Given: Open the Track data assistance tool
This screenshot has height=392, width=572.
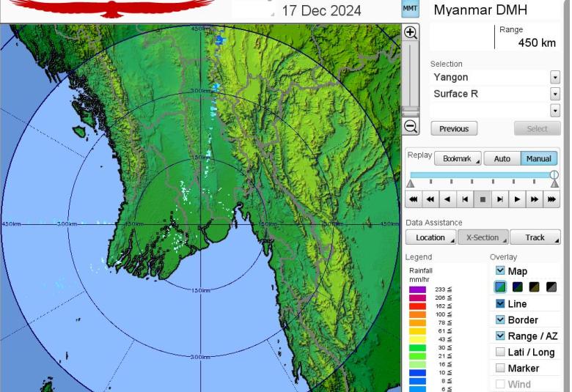Looking at the screenshot, I should click(535, 237).
